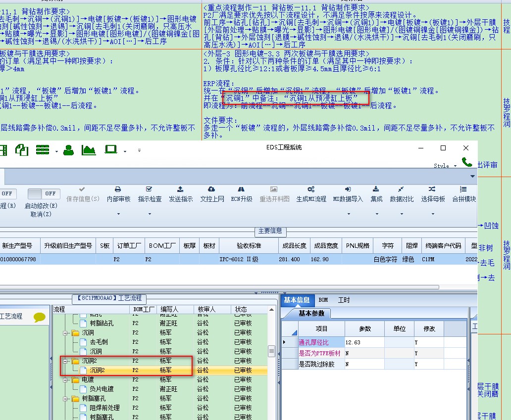Viewport: 511px width, 420px height.
Task: Switch to the BOM tab
Action: pyautogui.click(x=323, y=300)
